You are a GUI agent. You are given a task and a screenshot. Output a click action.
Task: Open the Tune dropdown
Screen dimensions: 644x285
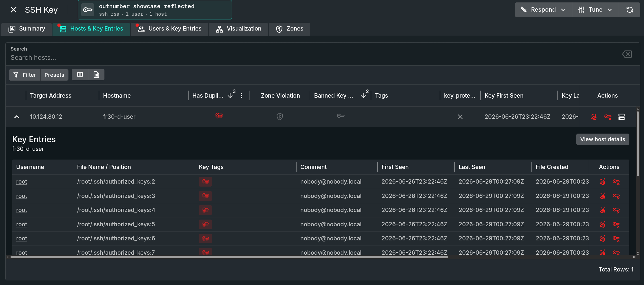(x=595, y=10)
